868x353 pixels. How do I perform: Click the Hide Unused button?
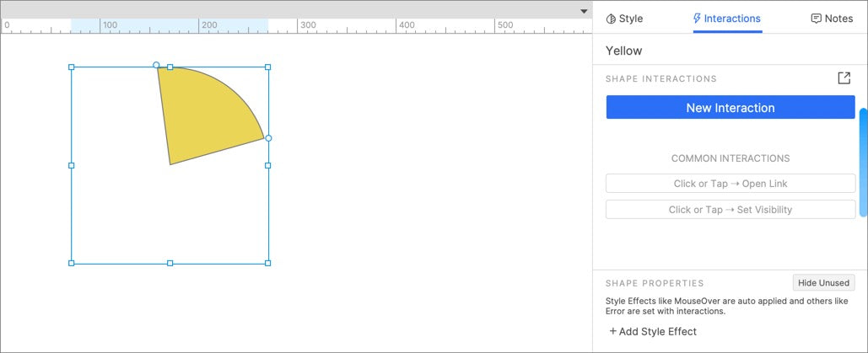(x=823, y=283)
